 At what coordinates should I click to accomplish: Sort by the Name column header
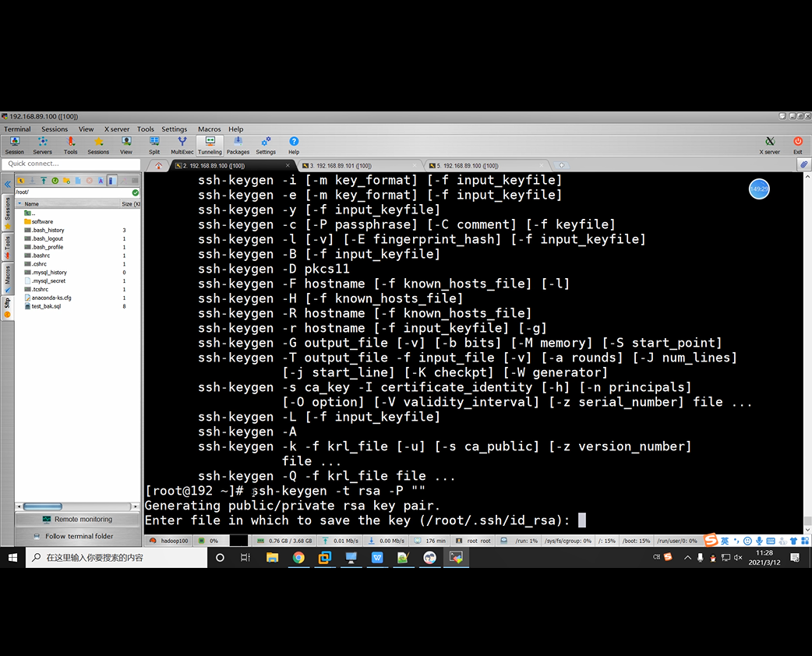[67, 204]
